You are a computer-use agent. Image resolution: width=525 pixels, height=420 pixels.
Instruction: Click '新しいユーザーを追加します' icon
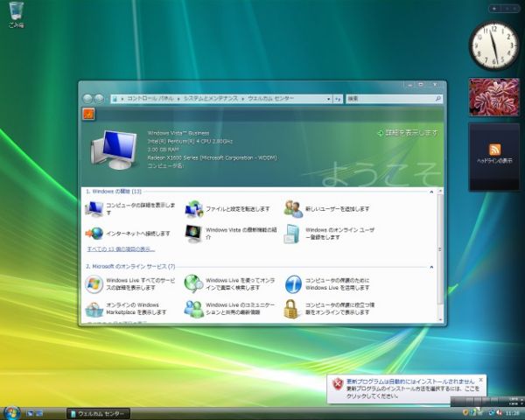293,209
